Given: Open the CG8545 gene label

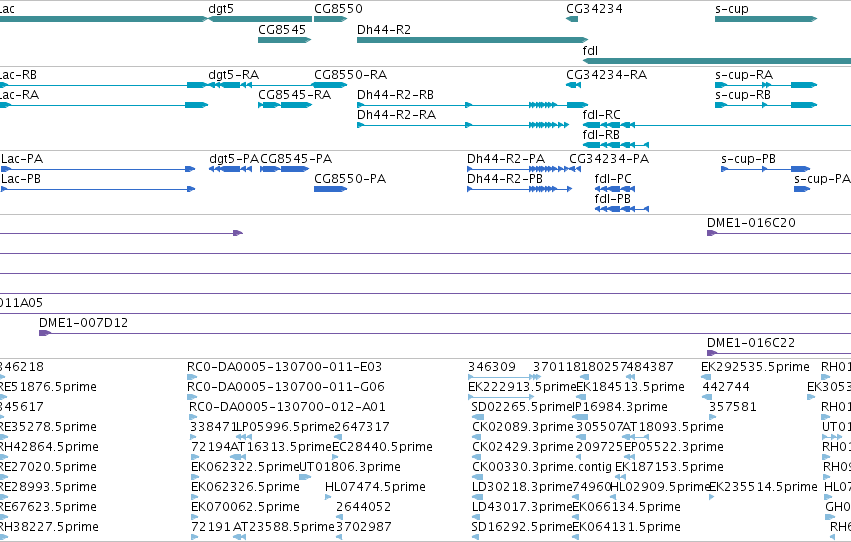Looking at the screenshot, I should pyautogui.click(x=282, y=30).
